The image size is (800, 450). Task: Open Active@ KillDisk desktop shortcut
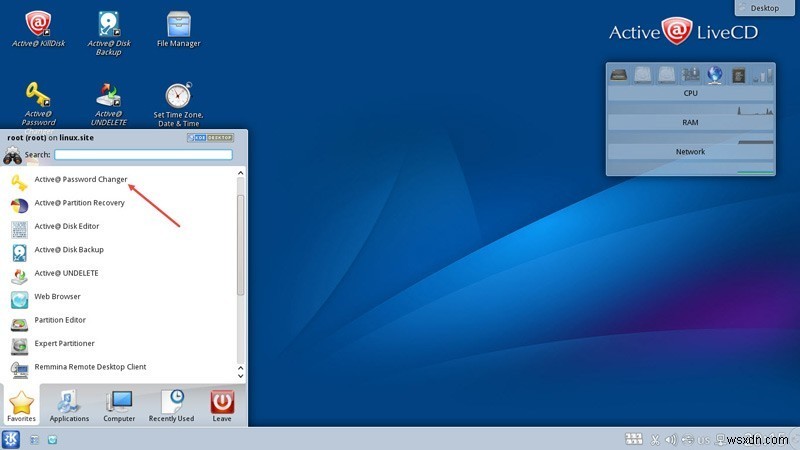point(38,29)
